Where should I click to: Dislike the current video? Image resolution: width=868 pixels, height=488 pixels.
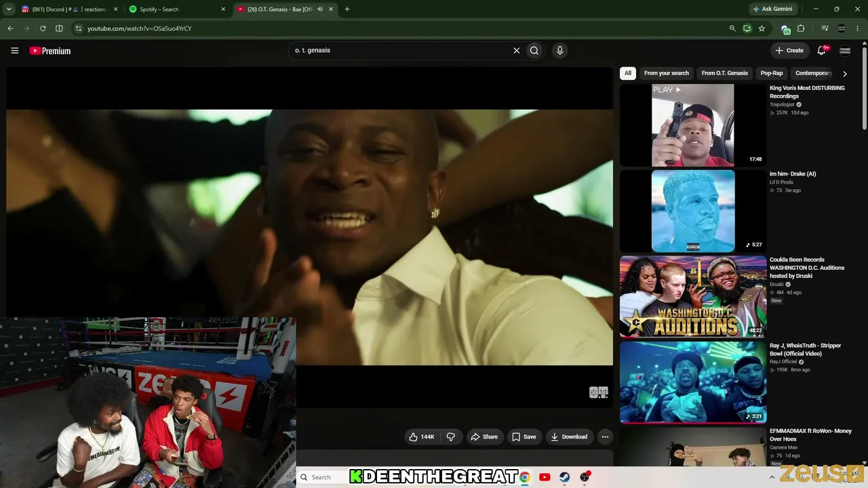(451, 437)
